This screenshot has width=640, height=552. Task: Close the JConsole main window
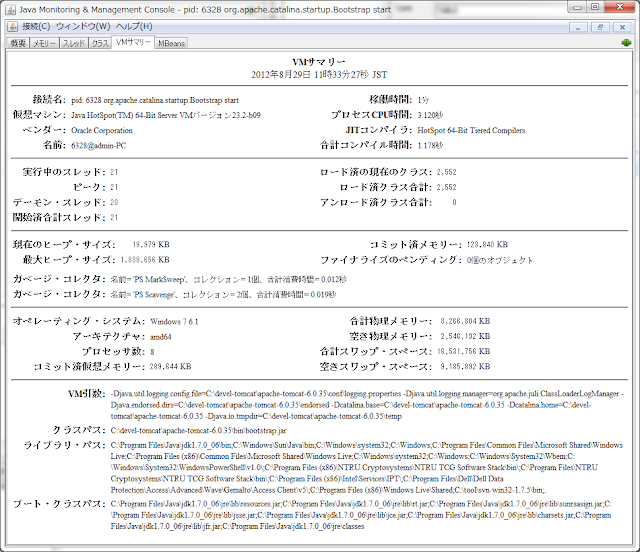(620, 7)
